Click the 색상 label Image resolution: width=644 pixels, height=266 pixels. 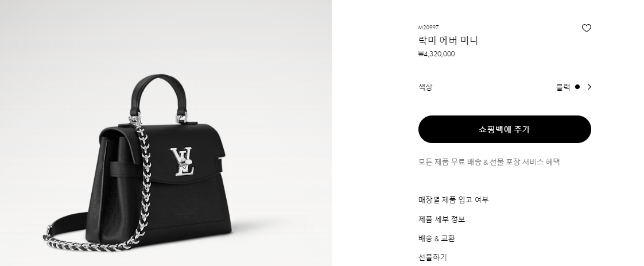[425, 87]
